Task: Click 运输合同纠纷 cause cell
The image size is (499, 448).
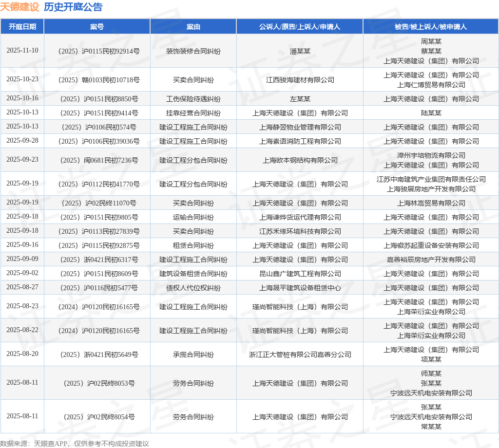Action: [x=193, y=217]
